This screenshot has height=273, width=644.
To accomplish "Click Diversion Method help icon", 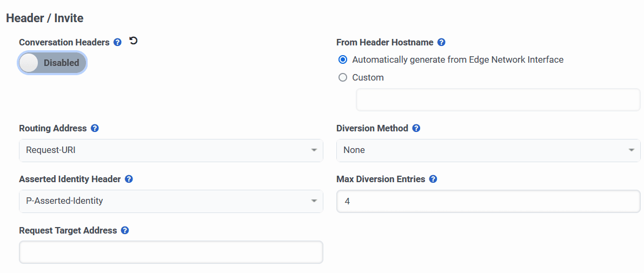I will pyautogui.click(x=416, y=129).
